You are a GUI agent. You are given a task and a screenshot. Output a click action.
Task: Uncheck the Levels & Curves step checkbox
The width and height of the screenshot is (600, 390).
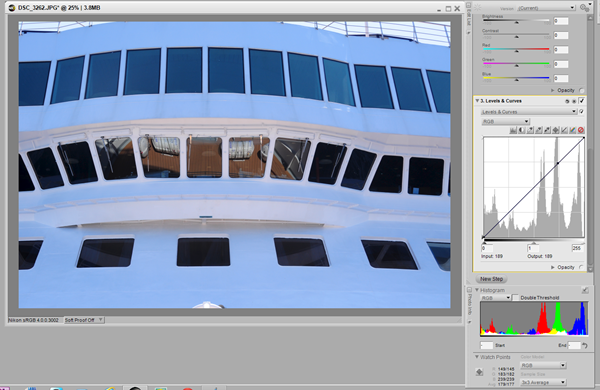[x=582, y=101]
